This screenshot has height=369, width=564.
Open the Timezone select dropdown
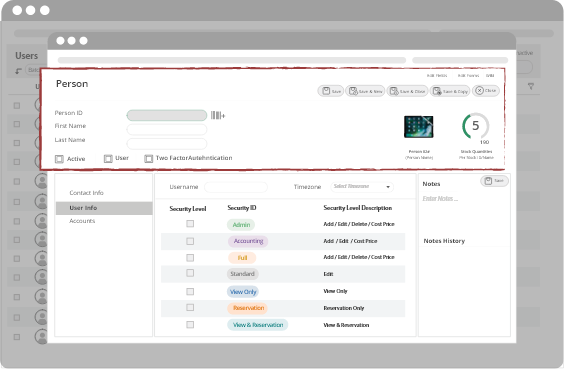(x=362, y=187)
